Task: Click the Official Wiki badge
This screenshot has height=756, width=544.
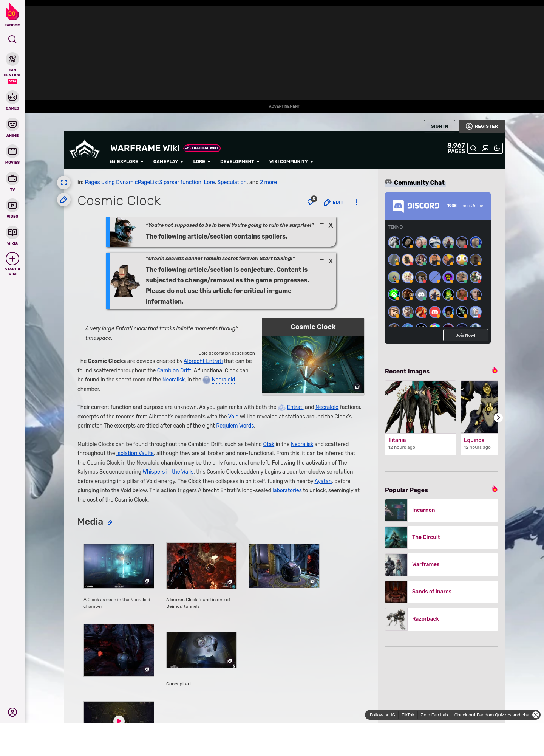Action: coord(202,148)
